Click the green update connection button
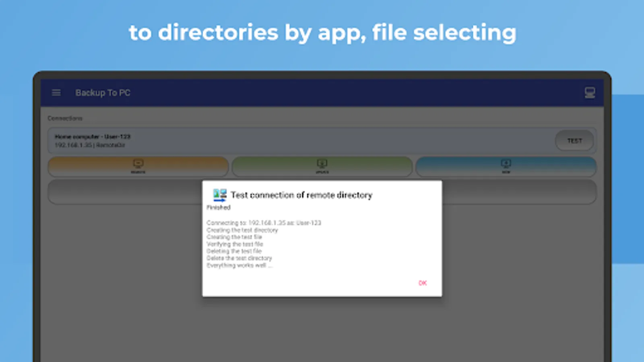This screenshot has width=644, height=362. tap(322, 167)
